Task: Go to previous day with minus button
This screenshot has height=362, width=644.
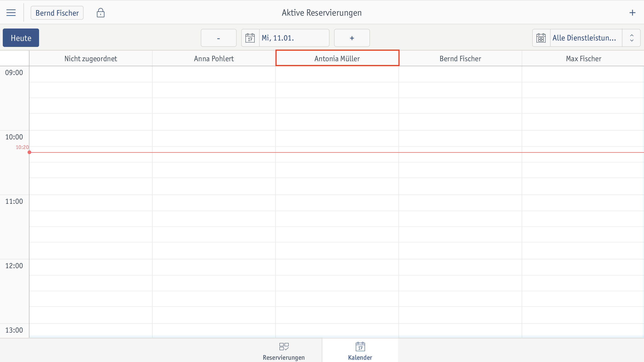Action: click(x=219, y=38)
